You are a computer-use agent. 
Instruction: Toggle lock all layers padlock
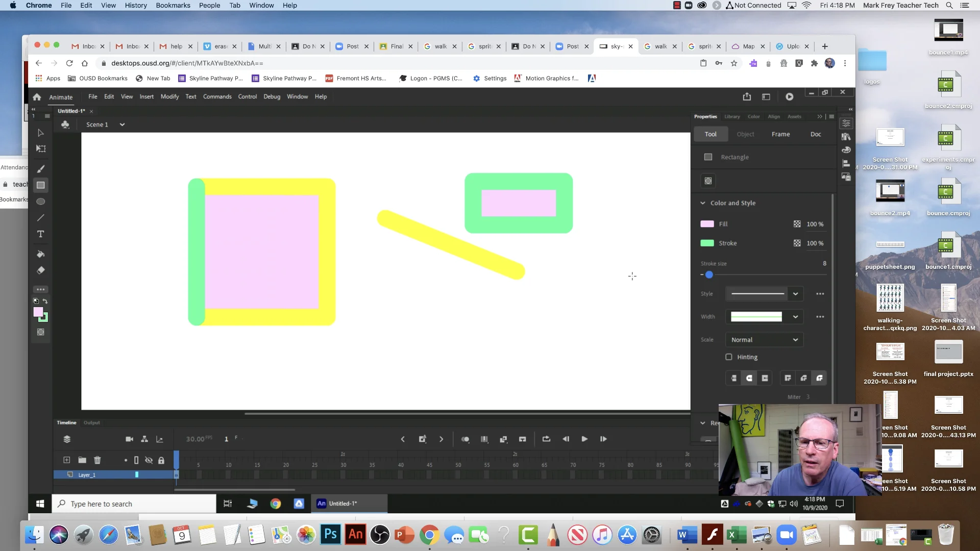coord(161,460)
